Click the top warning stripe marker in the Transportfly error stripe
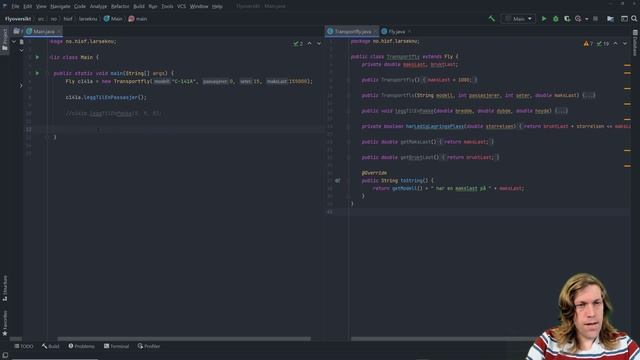The height and width of the screenshot is (360, 640). (627, 65)
